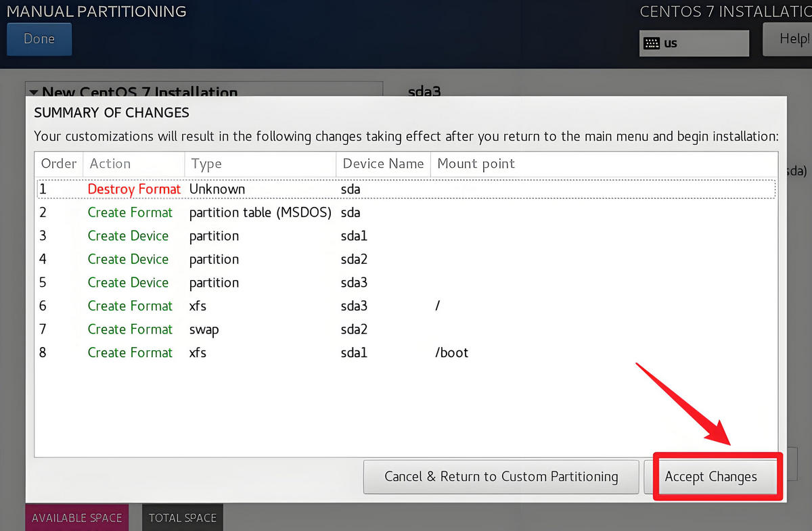Open the Help! button
Screen dimensions: 812x531
pos(788,39)
